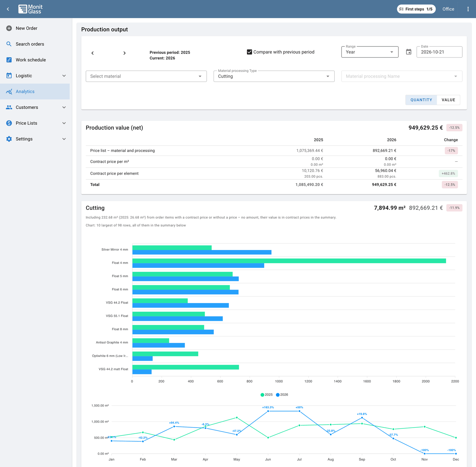476x467 pixels.
Task: Go to next period with right arrow
Action: (124, 53)
